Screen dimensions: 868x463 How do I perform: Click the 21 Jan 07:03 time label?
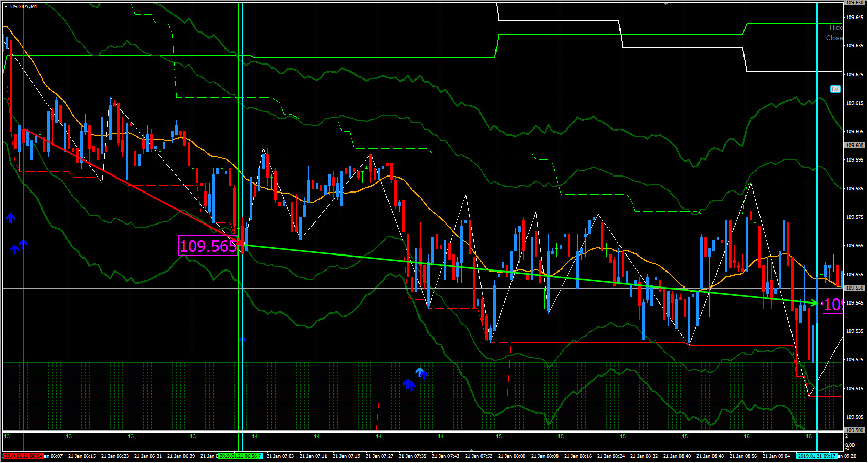(280, 456)
